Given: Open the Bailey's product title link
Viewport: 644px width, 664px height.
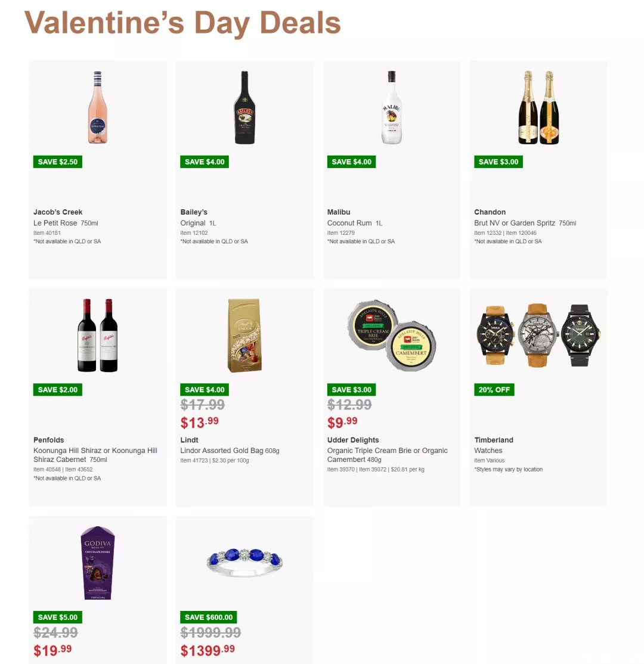Looking at the screenshot, I should point(194,212).
